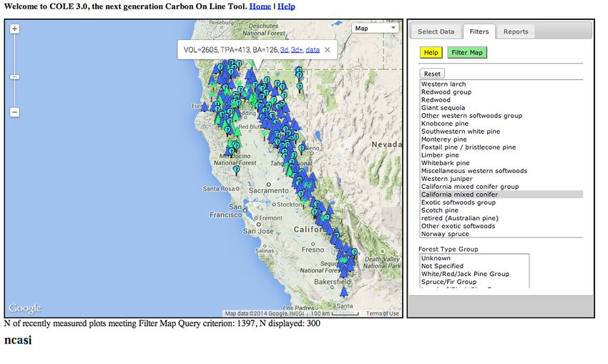Image resolution: width=608 pixels, height=364 pixels.
Task: Select White/Red/Jack Pine Group
Action: click(474, 274)
